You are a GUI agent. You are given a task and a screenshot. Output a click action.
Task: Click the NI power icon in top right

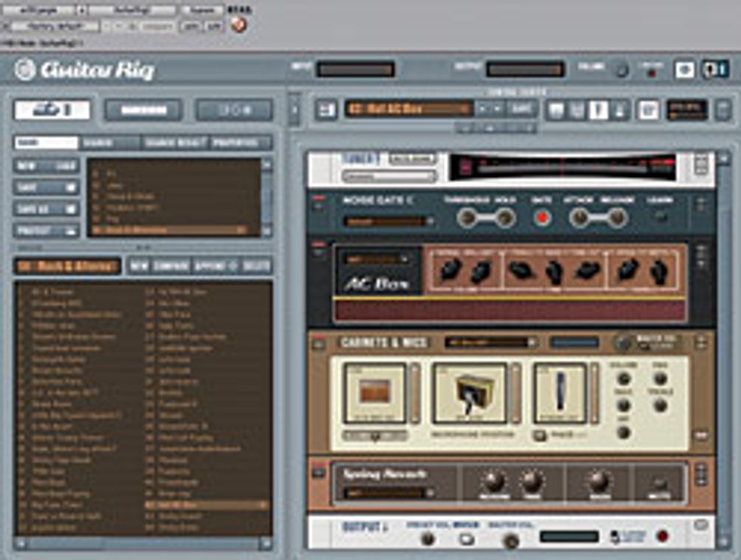(715, 70)
